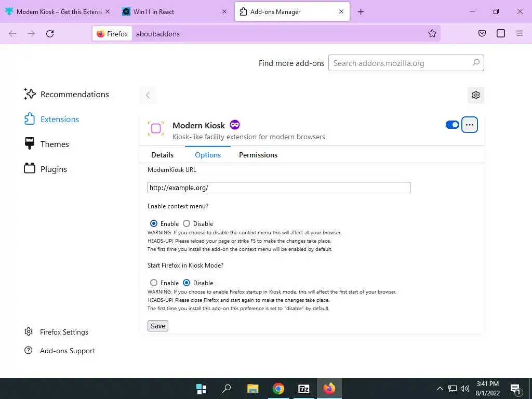Show hidden system tray icons
Viewport: 532px width, 399px height.
[x=440, y=389]
